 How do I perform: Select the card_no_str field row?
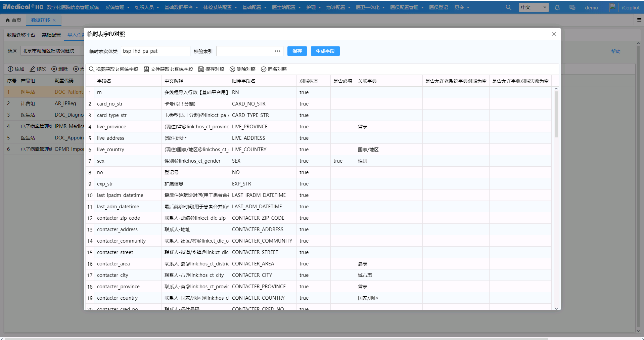pyautogui.click(x=318, y=104)
